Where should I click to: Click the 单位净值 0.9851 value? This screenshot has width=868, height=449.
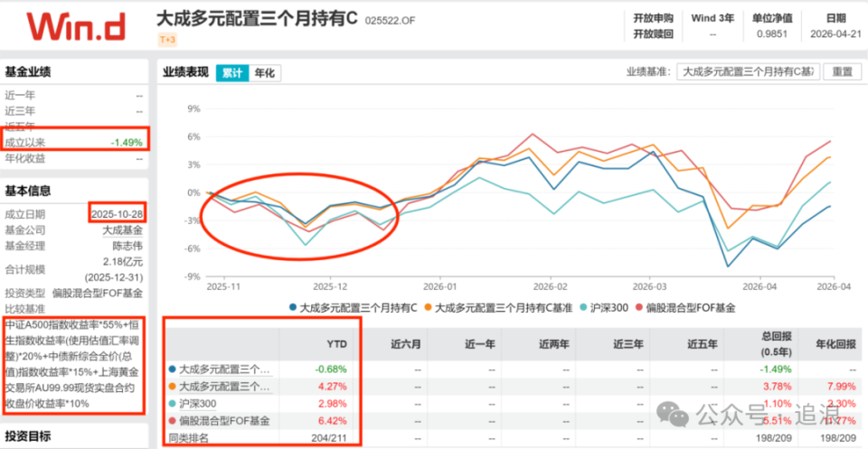771,33
